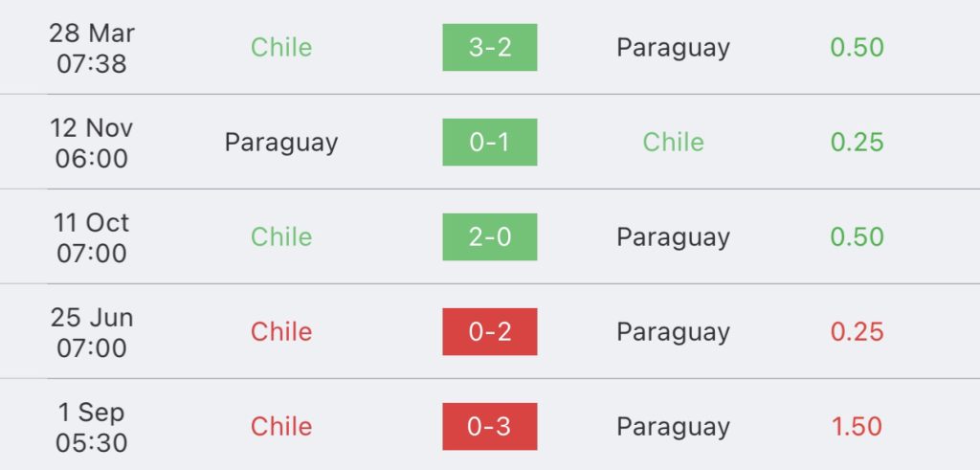This screenshot has height=470, width=980.
Task: Select Paraguay home team in the 12 Nov match
Action: pyautogui.click(x=281, y=144)
